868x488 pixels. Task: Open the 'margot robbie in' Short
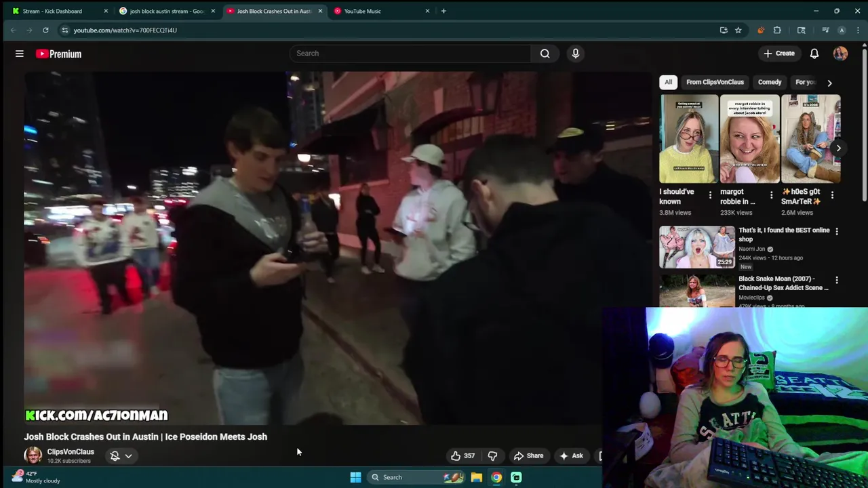[749, 139]
